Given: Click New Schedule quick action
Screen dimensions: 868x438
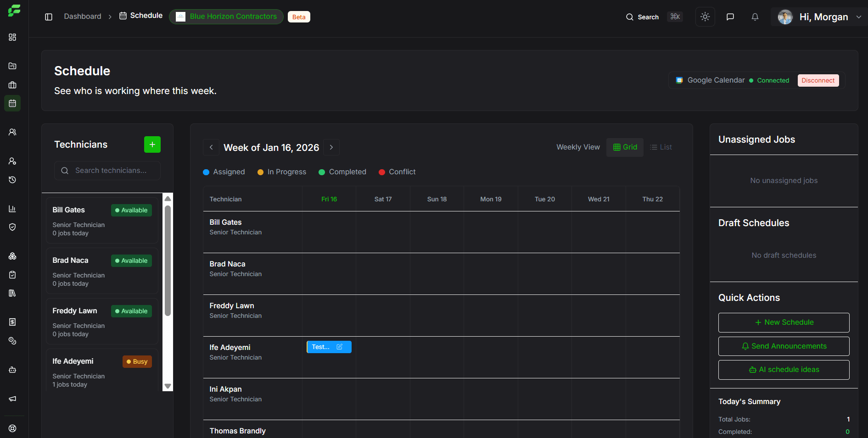Looking at the screenshot, I should click(x=784, y=322).
